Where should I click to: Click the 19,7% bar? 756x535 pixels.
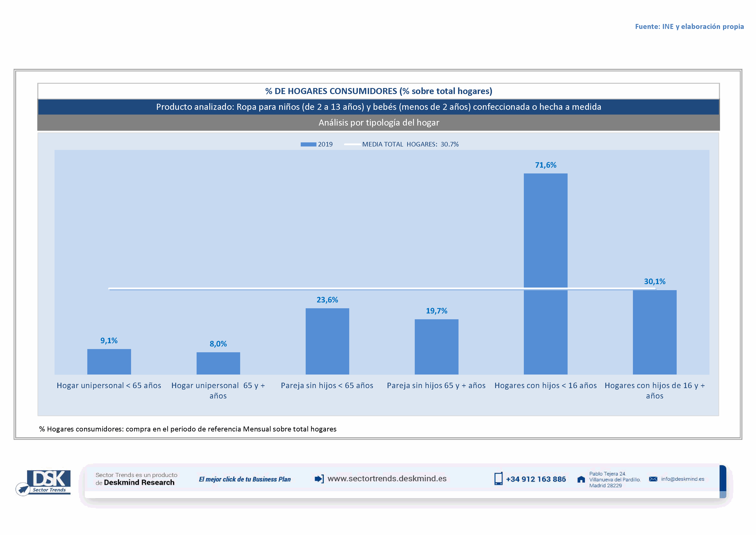tap(436, 347)
